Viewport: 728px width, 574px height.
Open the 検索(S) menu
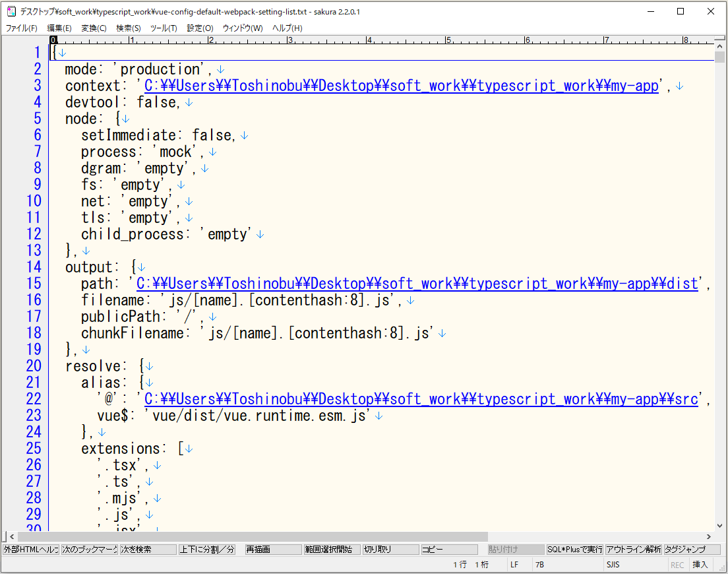(128, 28)
